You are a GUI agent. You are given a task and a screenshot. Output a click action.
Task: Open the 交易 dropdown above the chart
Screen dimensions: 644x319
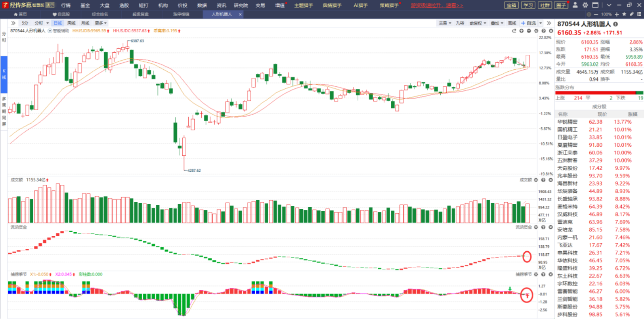click(445, 23)
